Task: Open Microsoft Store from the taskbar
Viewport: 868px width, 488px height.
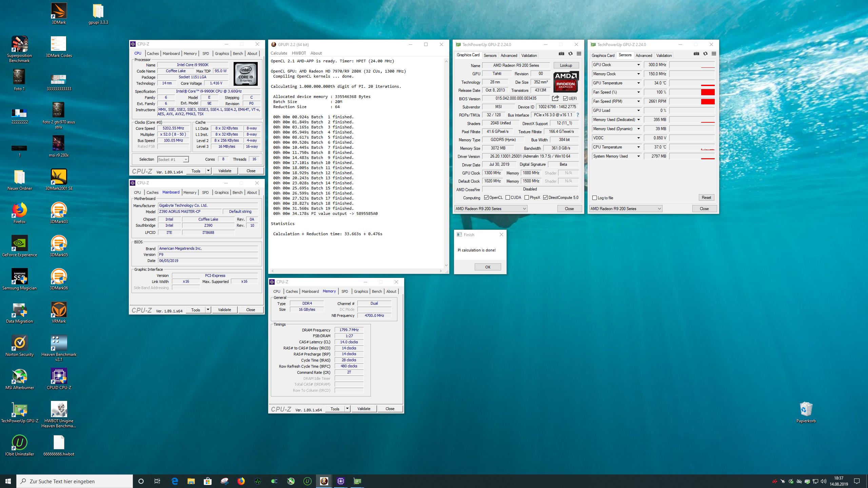Action: click(x=208, y=481)
